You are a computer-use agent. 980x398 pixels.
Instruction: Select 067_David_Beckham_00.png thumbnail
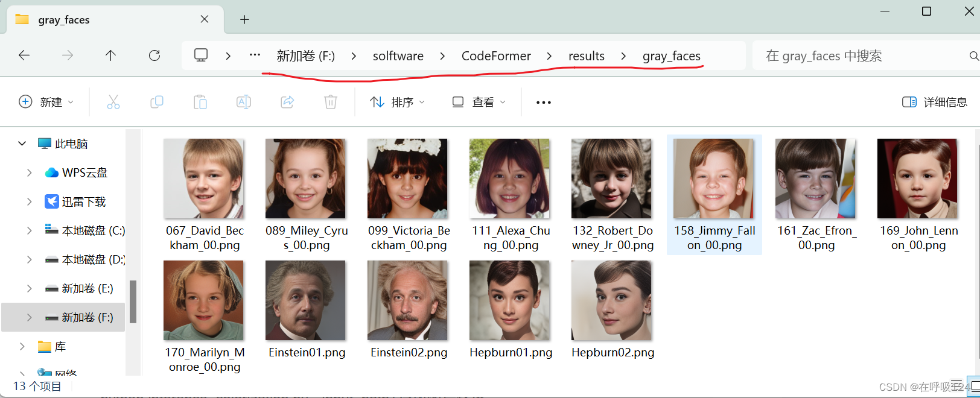coord(203,178)
